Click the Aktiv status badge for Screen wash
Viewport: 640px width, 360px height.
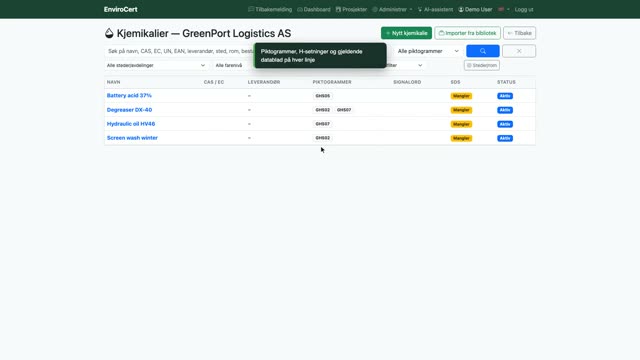505,138
